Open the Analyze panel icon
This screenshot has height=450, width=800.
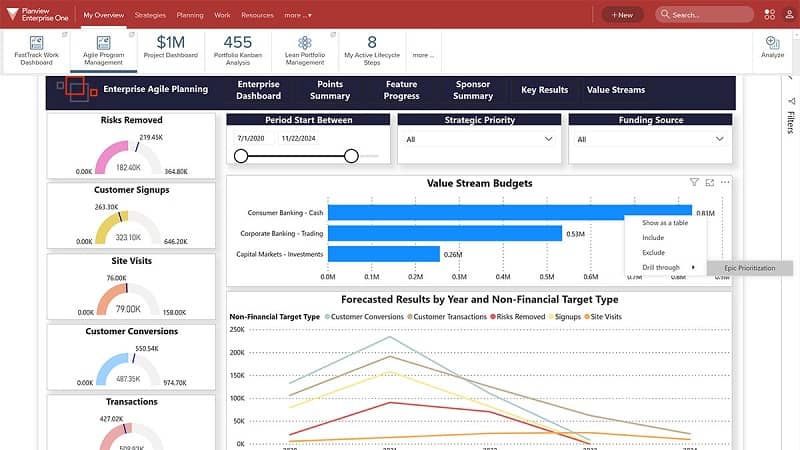click(x=772, y=47)
